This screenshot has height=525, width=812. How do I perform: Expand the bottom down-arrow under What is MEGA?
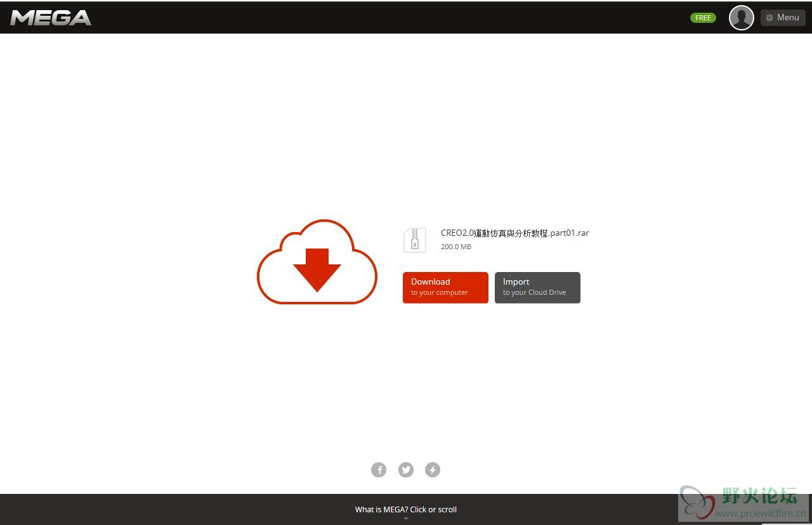click(406, 519)
